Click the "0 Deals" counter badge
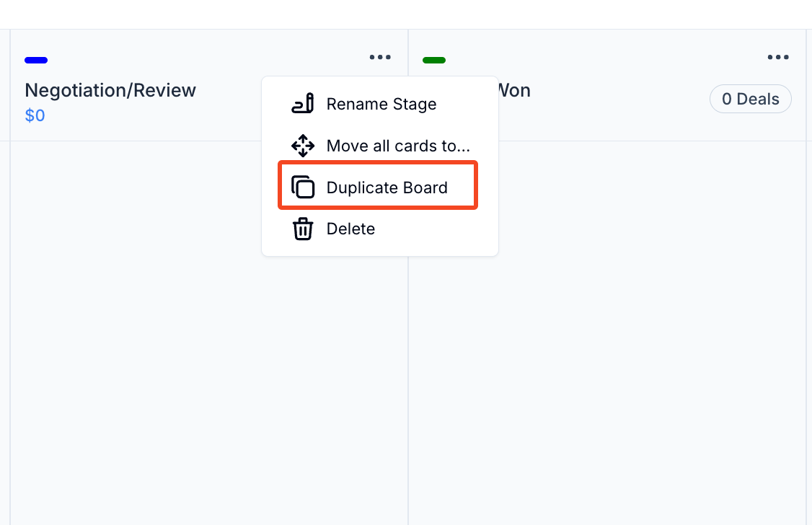This screenshot has height=525, width=812. 750,99
